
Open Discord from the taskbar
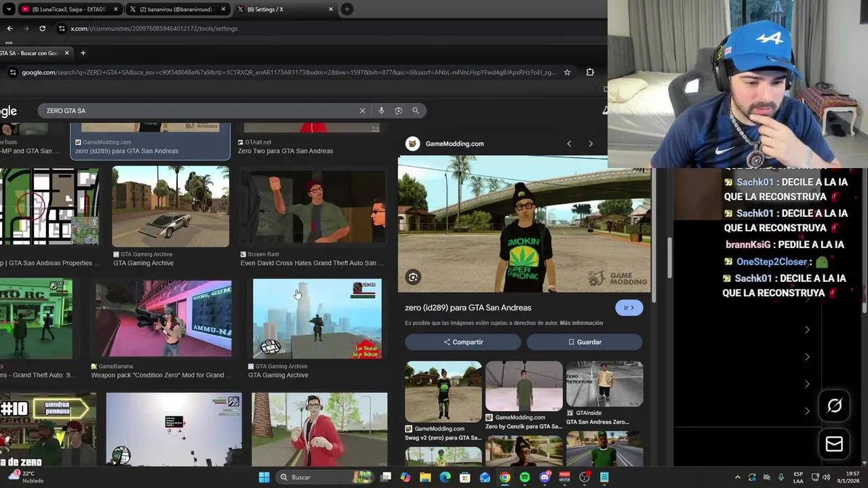pyautogui.click(x=545, y=477)
